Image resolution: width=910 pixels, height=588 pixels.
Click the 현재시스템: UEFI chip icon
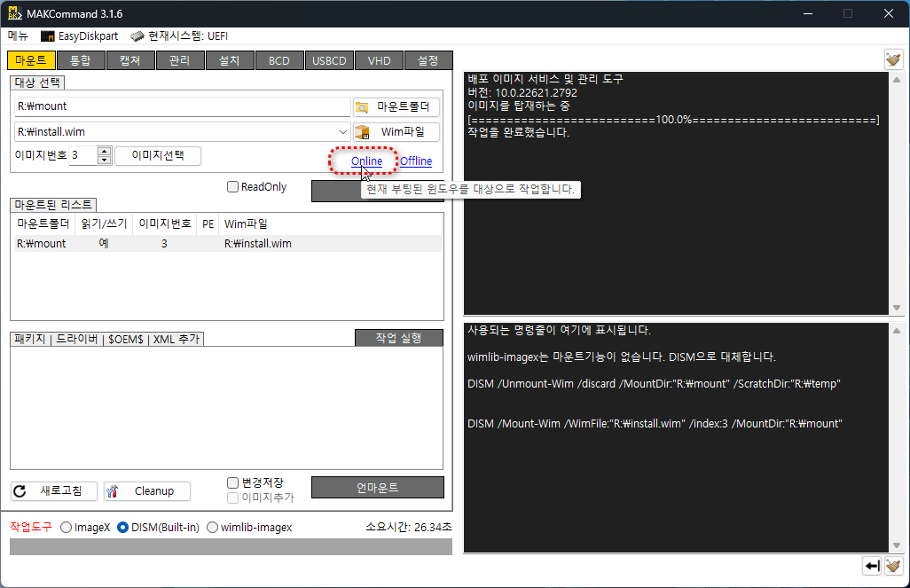tap(137, 36)
